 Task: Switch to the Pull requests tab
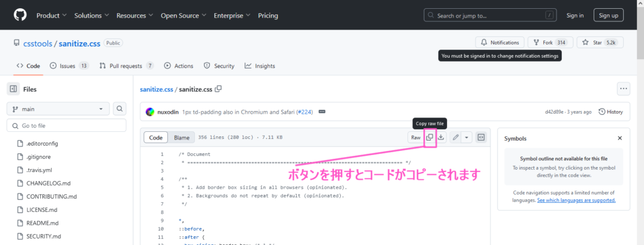pyautogui.click(x=126, y=66)
